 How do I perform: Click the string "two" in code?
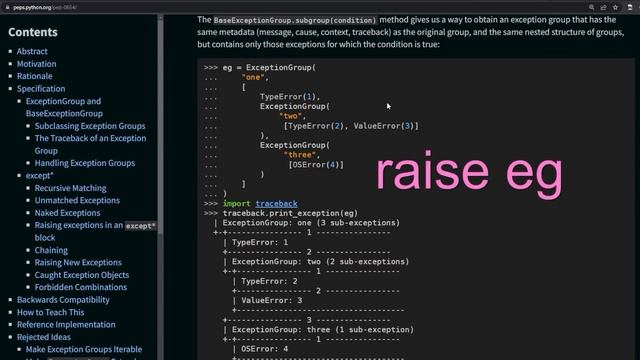[x=290, y=116]
